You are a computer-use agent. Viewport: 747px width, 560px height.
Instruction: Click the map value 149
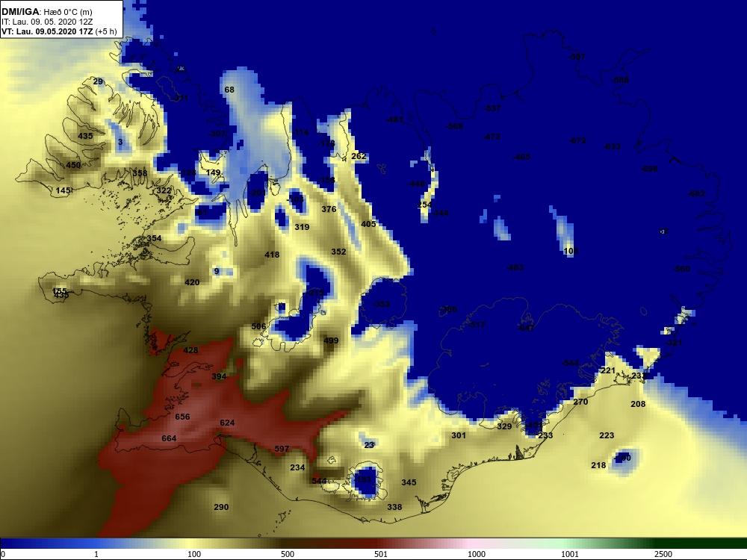point(214,172)
